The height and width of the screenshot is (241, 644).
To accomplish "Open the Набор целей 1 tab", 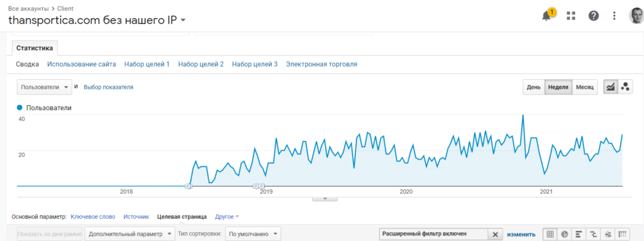I will 147,64.
